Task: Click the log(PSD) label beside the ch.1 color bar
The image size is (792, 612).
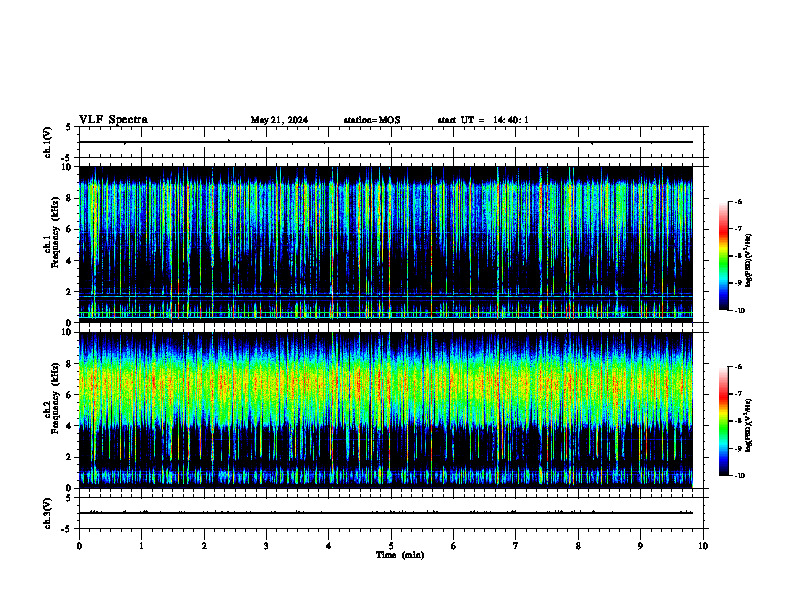Action: tap(749, 260)
